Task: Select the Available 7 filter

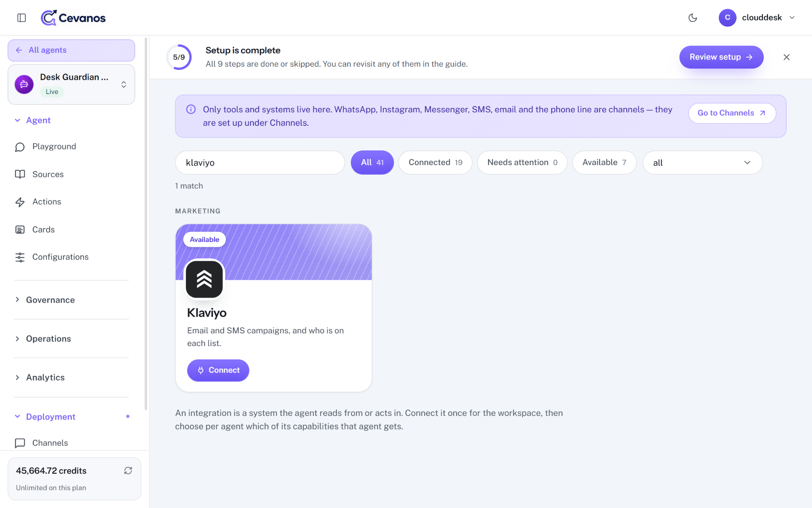Action: click(604, 163)
